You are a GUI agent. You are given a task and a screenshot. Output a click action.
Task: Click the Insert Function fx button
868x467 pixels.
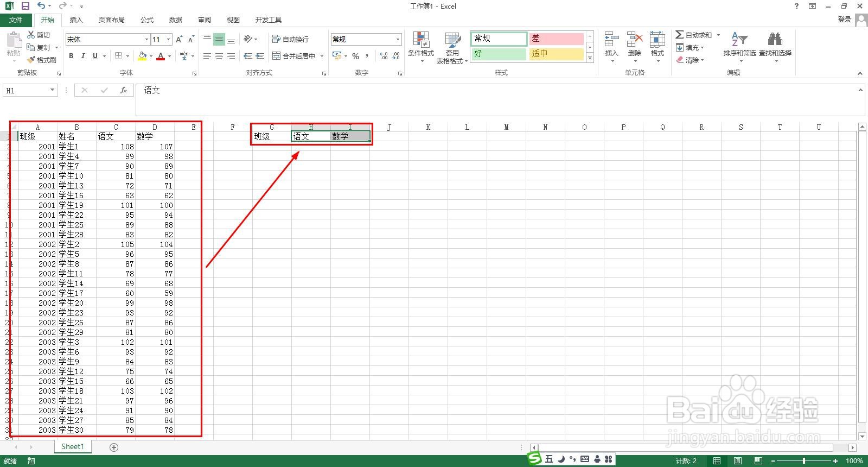point(124,91)
